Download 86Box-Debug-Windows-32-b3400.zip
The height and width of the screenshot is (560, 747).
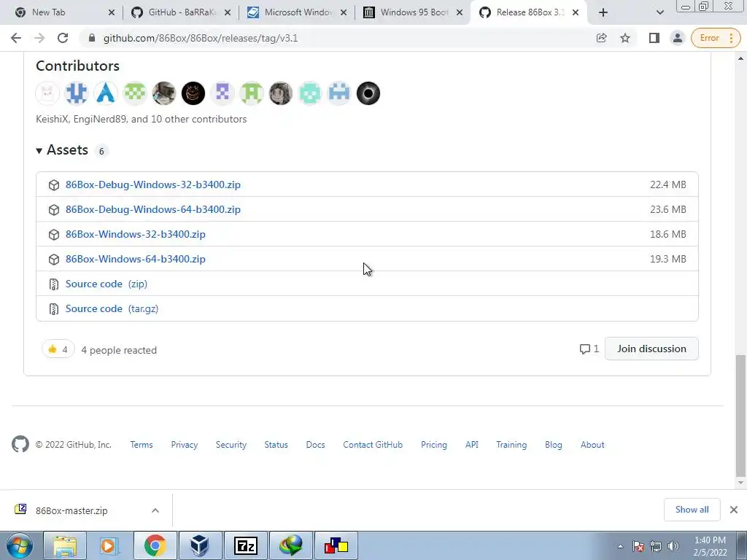point(153,184)
